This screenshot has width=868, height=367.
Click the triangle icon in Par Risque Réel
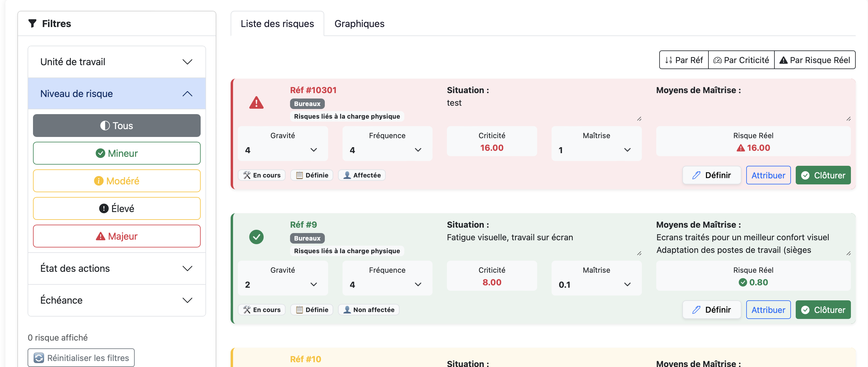click(x=783, y=60)
